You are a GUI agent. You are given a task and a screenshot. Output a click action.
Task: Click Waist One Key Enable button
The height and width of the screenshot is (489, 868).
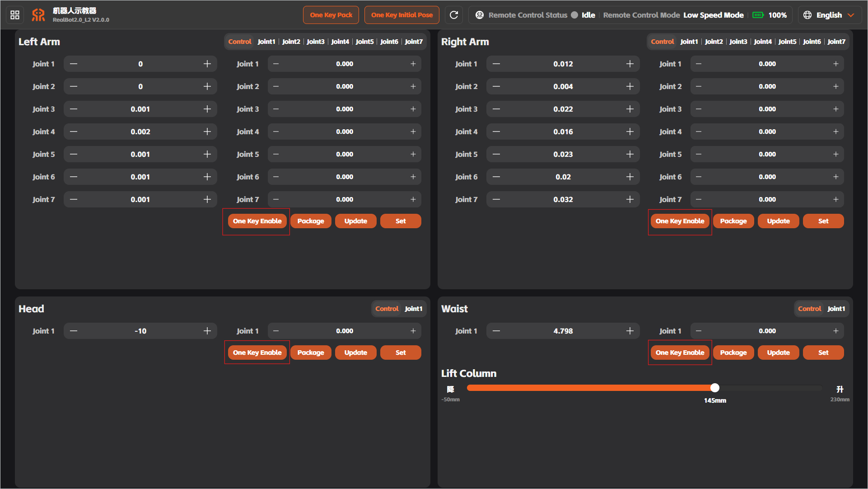680,353
